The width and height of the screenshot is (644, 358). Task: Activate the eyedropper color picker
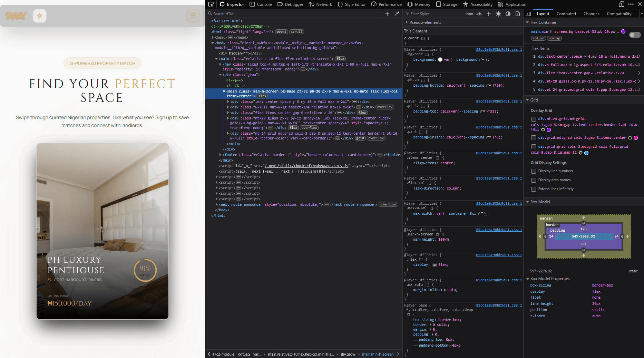click(x=397, y=14)
